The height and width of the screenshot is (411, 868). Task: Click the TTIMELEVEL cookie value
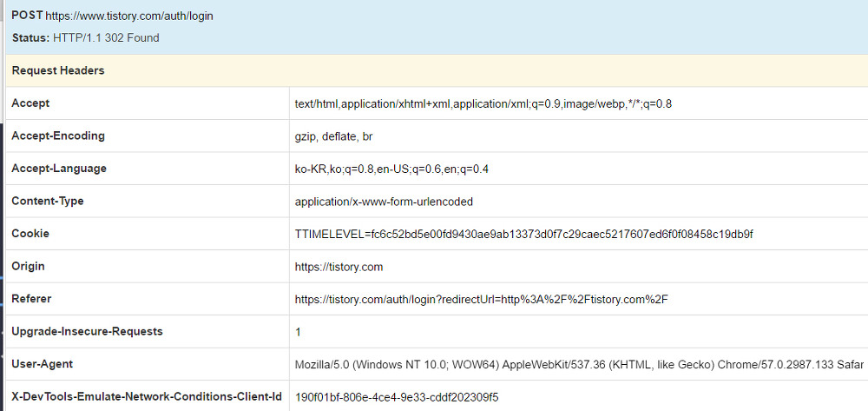coord(523,235)
